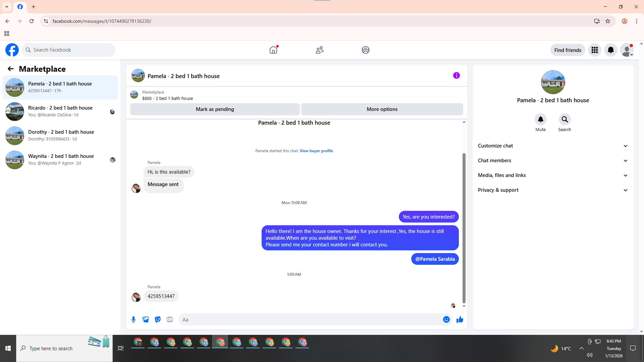Open the apps grid menu icon
This screenshot has height=362, width=644.
coord(594,50)
